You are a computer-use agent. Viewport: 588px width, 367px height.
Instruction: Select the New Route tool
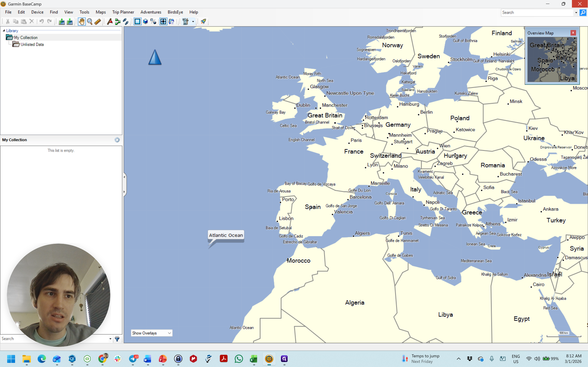click(x=118, y=22)
